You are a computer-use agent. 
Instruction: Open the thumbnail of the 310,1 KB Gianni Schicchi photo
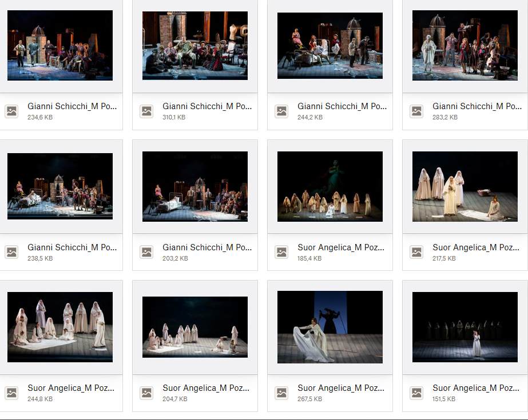pyautogui.click(x=195, y=46)
